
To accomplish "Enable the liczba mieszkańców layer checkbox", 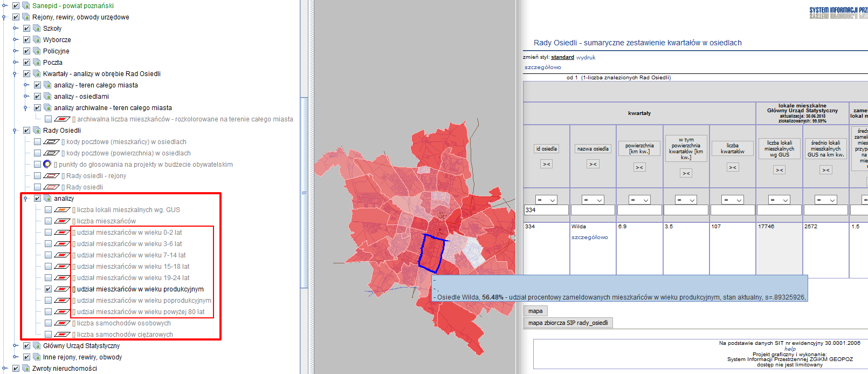I will point(49,221).
